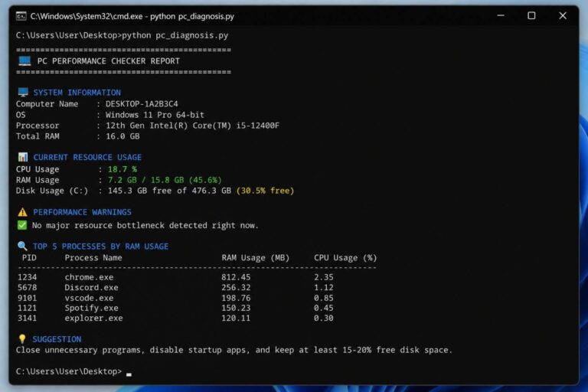Click the disk value '145.3 GB free of 476.3 GB'
The image size is (588, 392).
(169, 191)
